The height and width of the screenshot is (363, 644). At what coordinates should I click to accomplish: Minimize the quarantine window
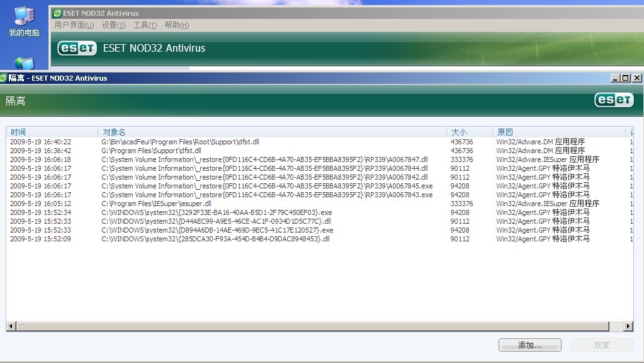[x=615, y=78]
